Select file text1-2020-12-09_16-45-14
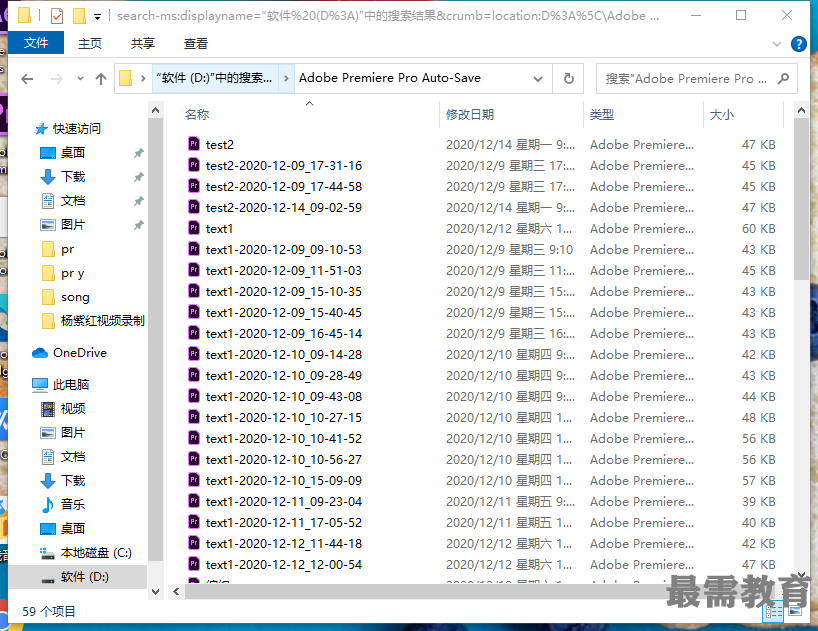Screen dimensions: 818x631 283,333
